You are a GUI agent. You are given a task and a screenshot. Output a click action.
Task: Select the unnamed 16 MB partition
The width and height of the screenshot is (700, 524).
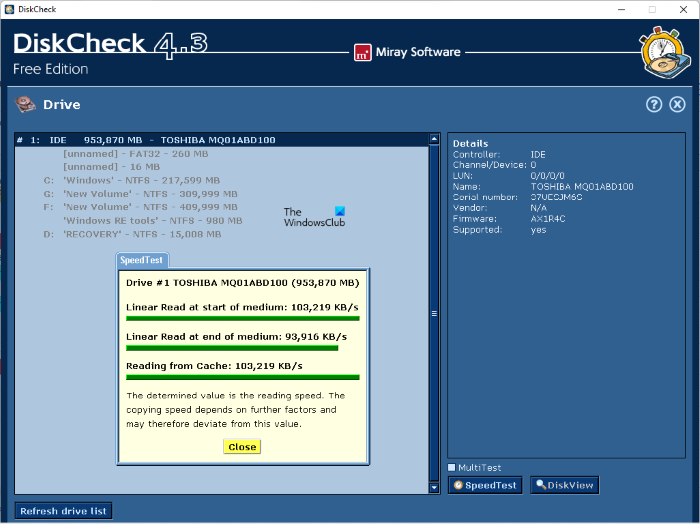[x=111, y=167]
